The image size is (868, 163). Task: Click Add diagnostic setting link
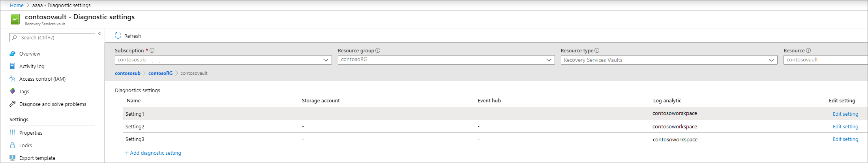pyautogui.click(x=155, y=153)
